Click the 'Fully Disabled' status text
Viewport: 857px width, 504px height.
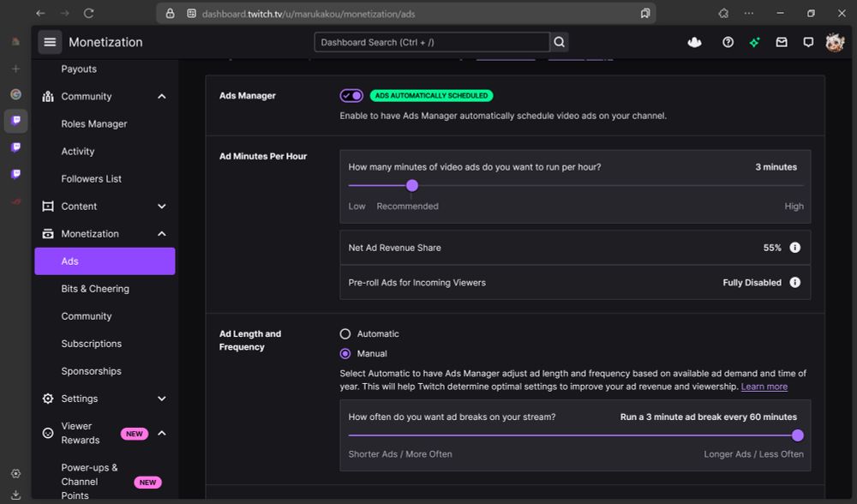[x=752, y=283]
